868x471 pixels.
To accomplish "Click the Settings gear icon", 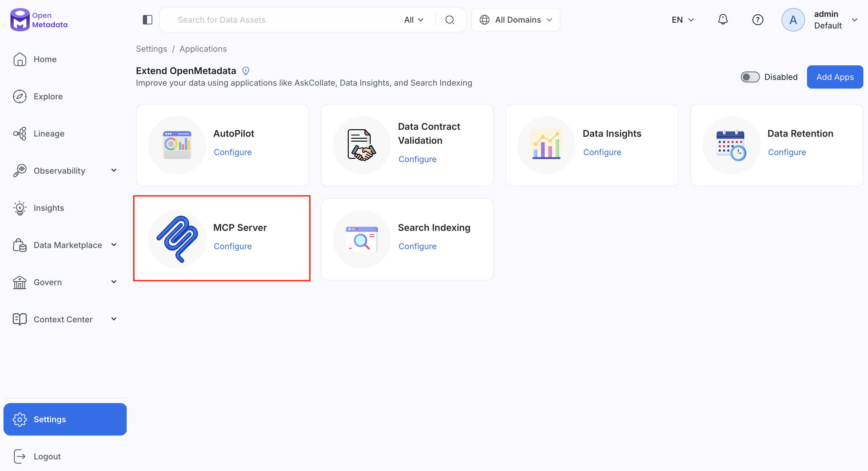I will (x=20, y=419).
